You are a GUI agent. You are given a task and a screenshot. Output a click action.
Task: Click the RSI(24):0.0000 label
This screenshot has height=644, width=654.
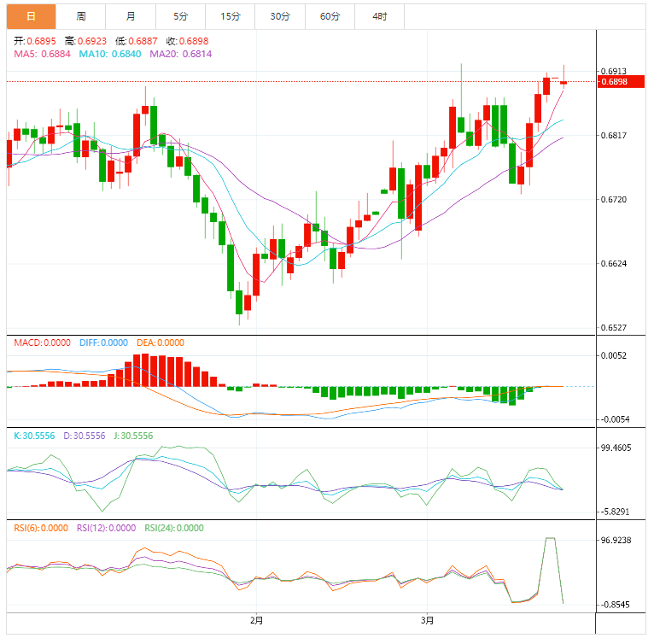click(x=174, y=528)
